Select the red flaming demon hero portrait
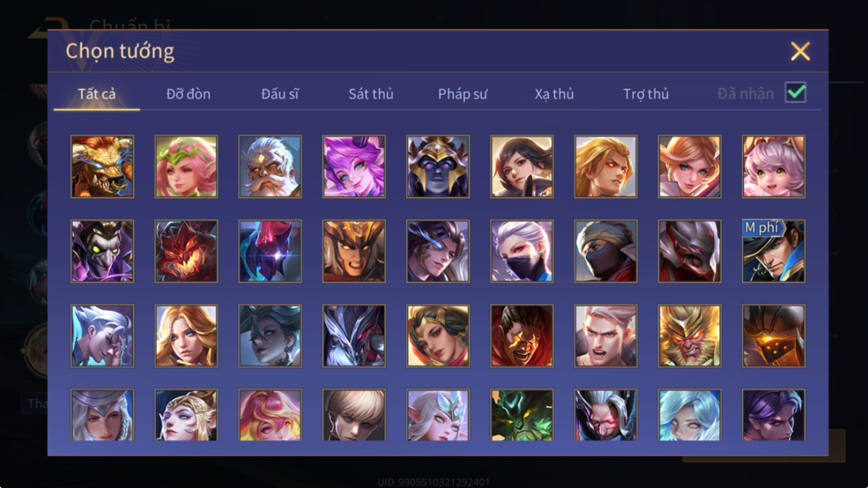 pos(186,251)
